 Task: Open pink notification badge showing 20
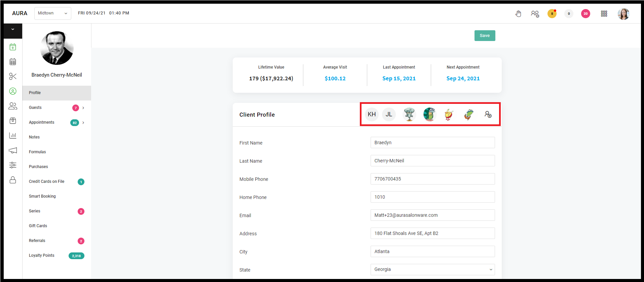(585, 14)
